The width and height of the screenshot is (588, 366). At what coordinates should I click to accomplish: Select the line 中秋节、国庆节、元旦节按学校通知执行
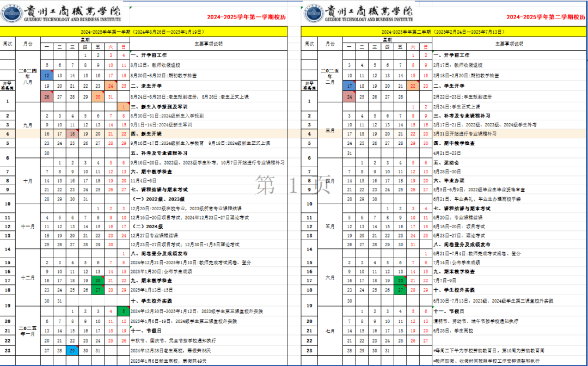tap(173, 340)
